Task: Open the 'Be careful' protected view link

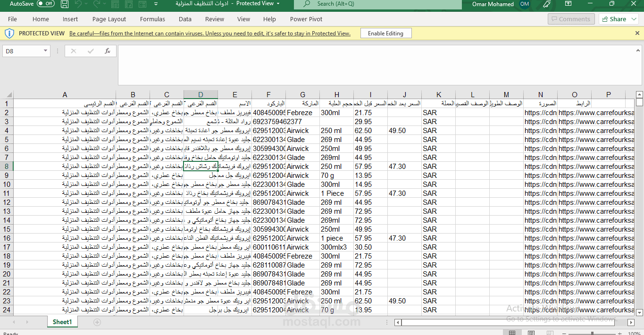Action: point(210,33)
